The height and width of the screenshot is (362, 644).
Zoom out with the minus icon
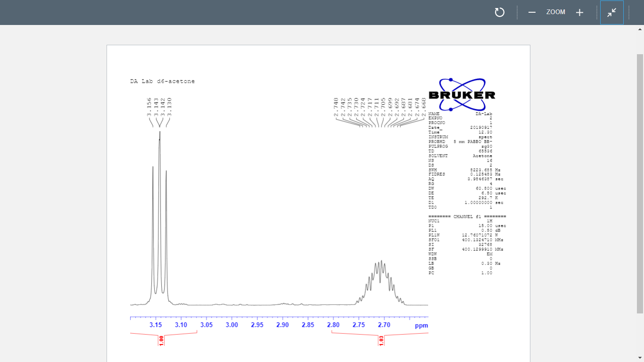point(532,12)
